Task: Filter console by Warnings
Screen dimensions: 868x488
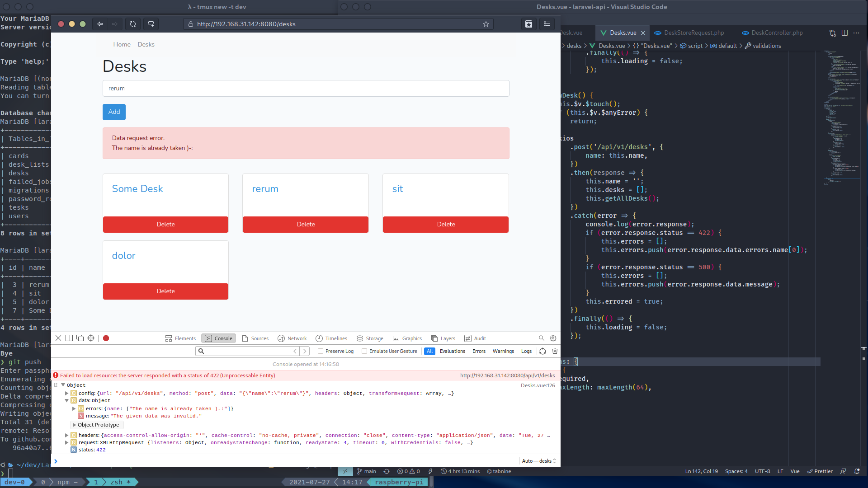Action: click(x=503, y=351)
